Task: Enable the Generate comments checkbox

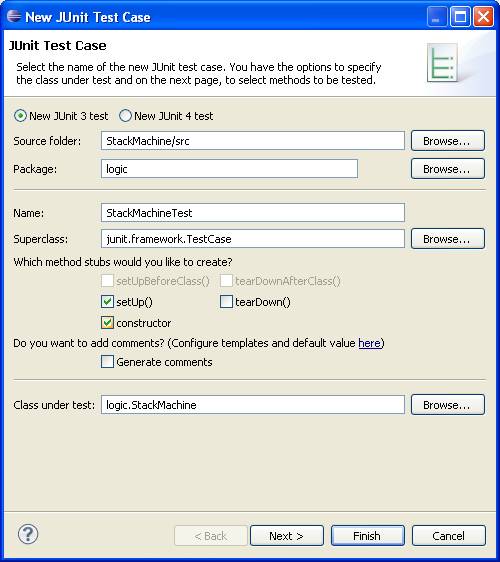Action: tap(107, 362)
